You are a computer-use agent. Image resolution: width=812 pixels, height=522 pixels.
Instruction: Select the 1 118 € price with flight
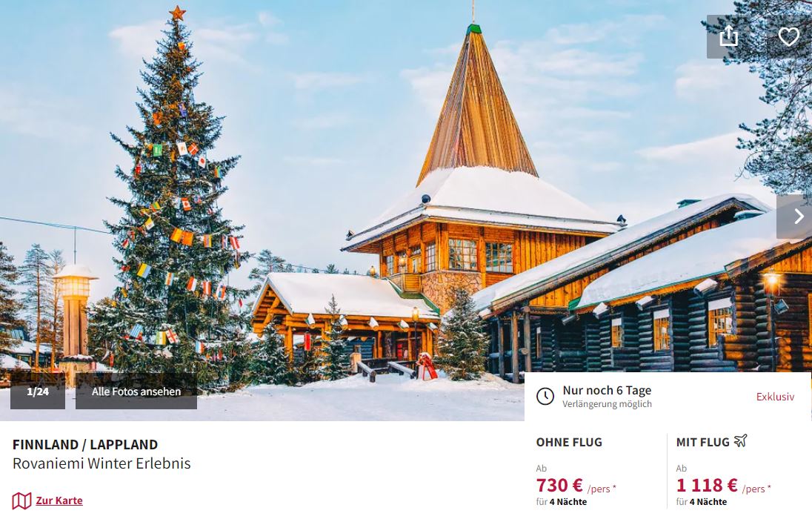point(707,485)
